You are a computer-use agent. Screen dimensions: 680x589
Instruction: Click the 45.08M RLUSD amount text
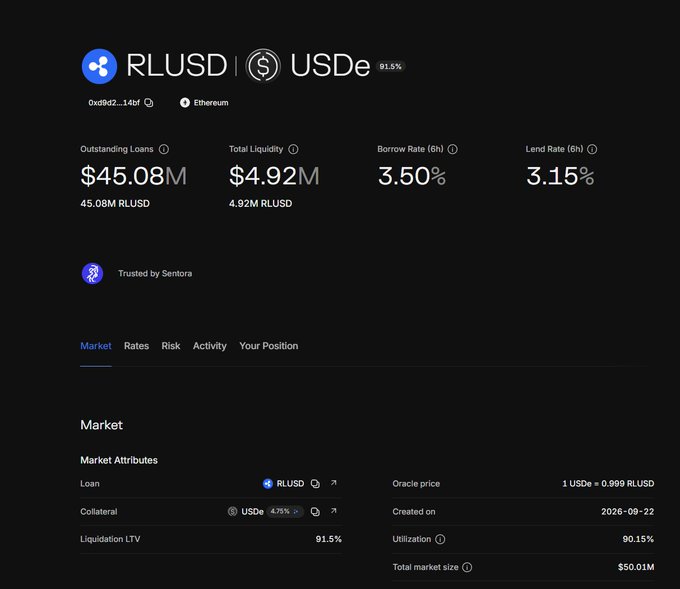point(115,203)
